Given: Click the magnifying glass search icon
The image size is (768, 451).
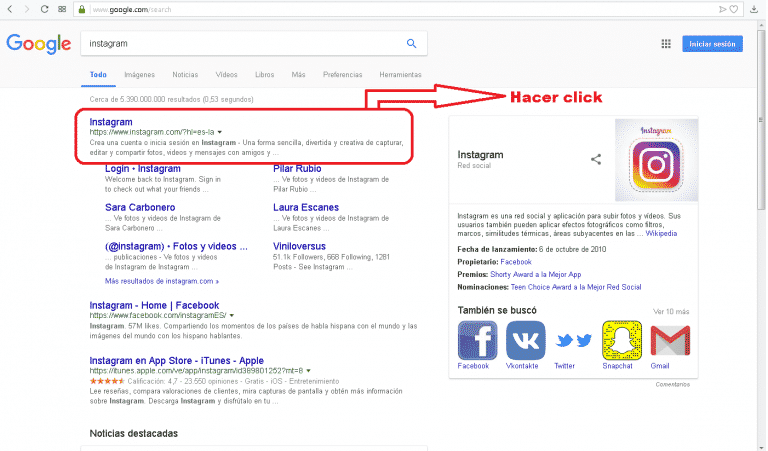Looking at the screenshot, I should tap(411, 44).
